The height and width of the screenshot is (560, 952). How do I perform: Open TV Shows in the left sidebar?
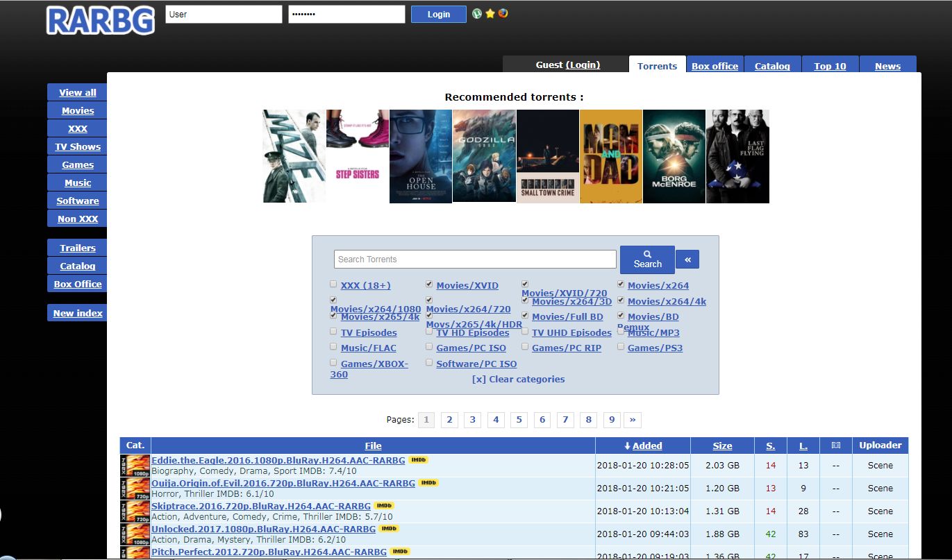point(77,146)
